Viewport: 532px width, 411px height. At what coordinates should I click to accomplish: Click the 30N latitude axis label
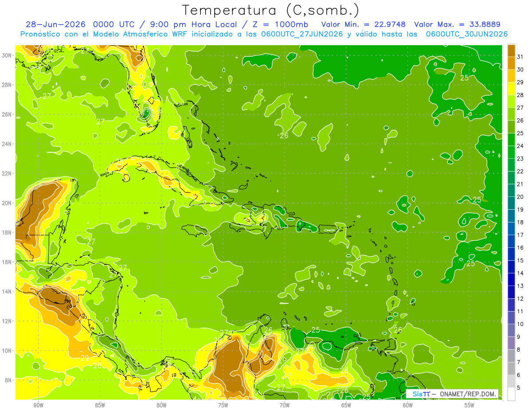[8, 55]
